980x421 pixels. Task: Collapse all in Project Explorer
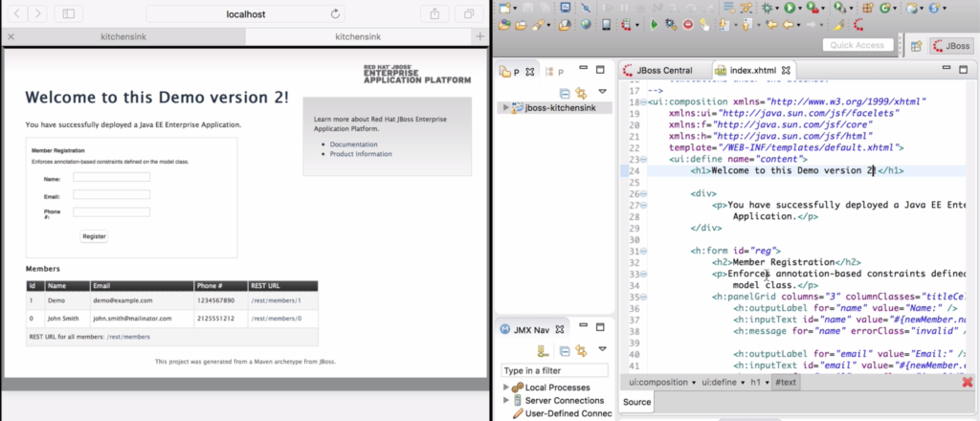tap(565, 93)
